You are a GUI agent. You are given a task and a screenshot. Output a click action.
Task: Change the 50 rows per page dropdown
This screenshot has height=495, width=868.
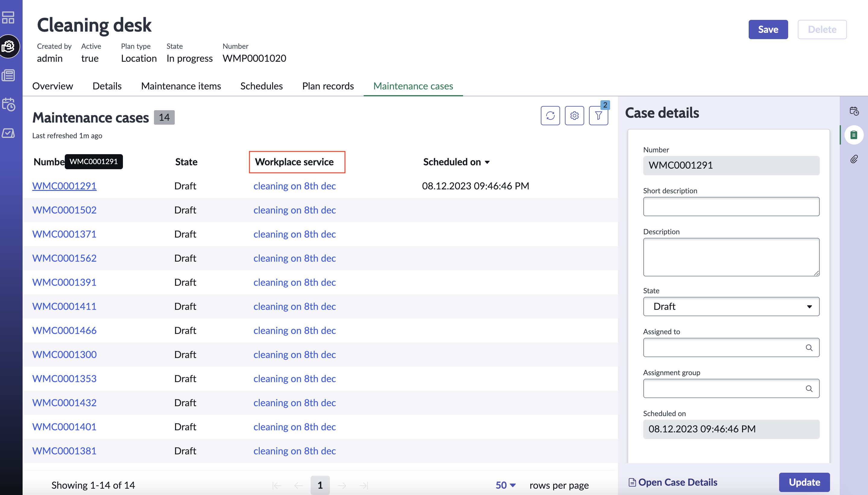point(506,485)
